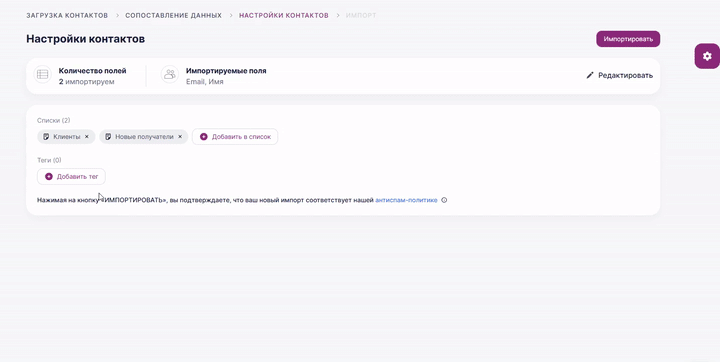Go to Загрузка контактов breadcrumb step
Image resolution: width=720 pixels, height=362 pixels.
pyautogui.click(x=67, y=15)
